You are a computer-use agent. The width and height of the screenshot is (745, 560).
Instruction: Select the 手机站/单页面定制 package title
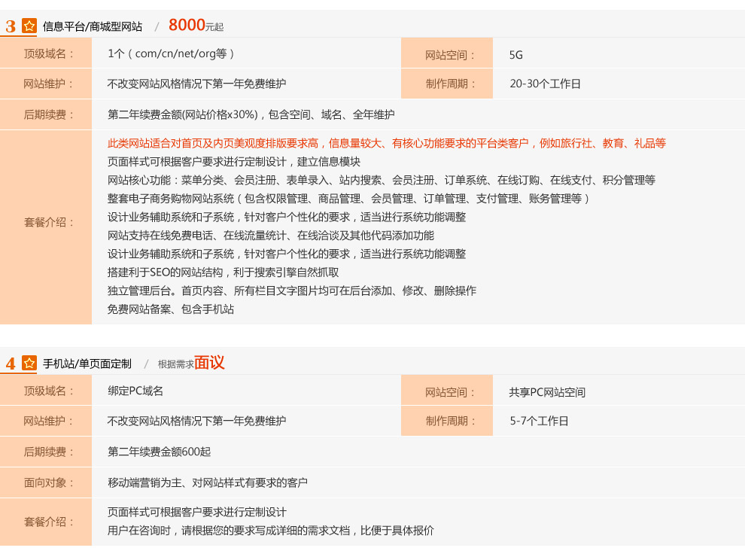click(x=87, y=364)
